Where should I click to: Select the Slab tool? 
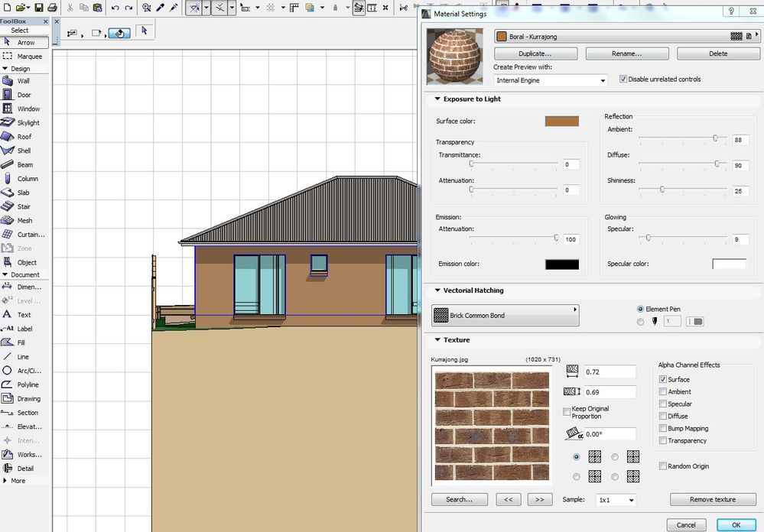coord(24,193)
